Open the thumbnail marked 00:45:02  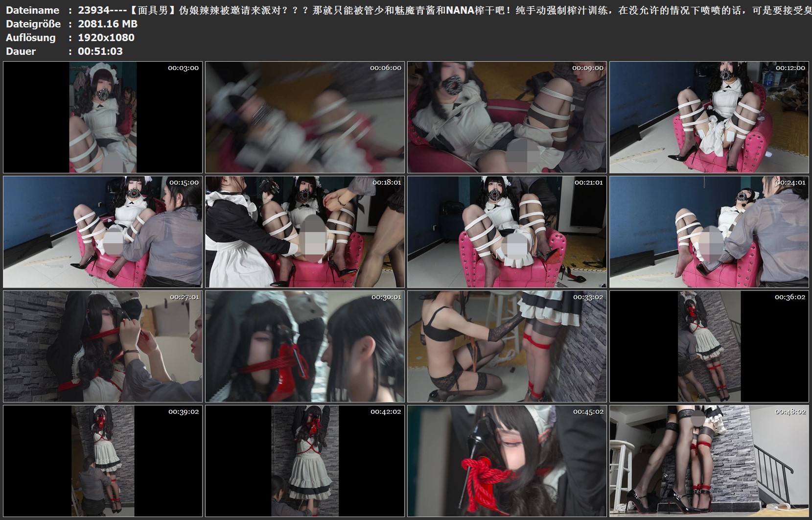pos(507,461)
